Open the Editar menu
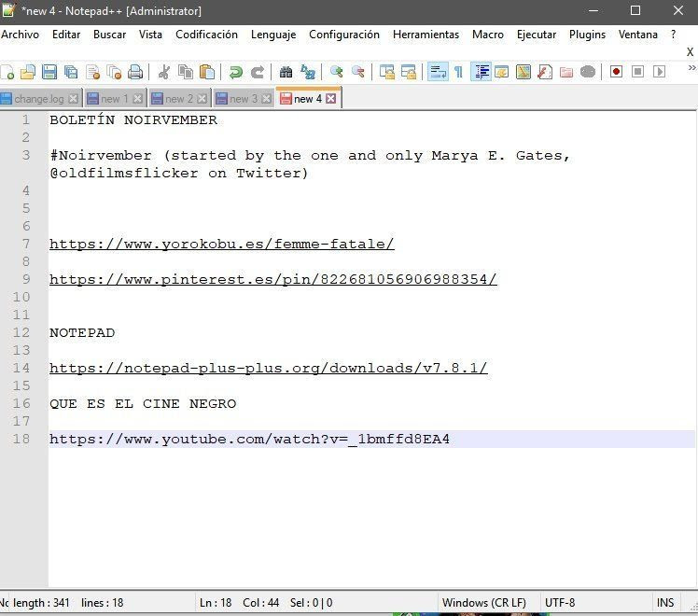Screen dimensions: 698x616 (66, 35)
